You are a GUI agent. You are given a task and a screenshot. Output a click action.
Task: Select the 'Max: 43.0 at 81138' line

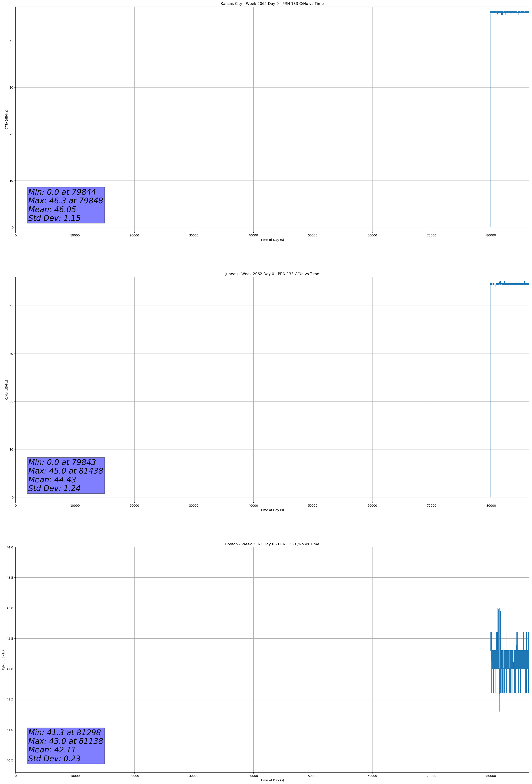tap(65, 741)
